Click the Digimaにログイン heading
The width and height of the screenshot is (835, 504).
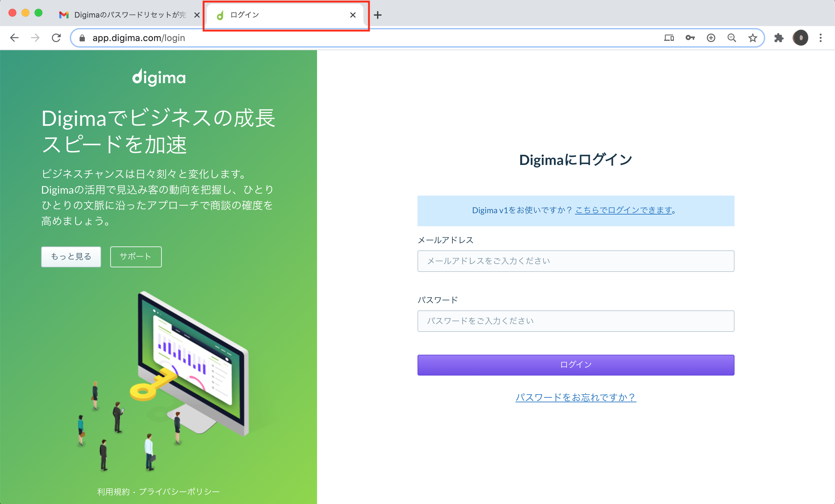click(x=576, y=160)
